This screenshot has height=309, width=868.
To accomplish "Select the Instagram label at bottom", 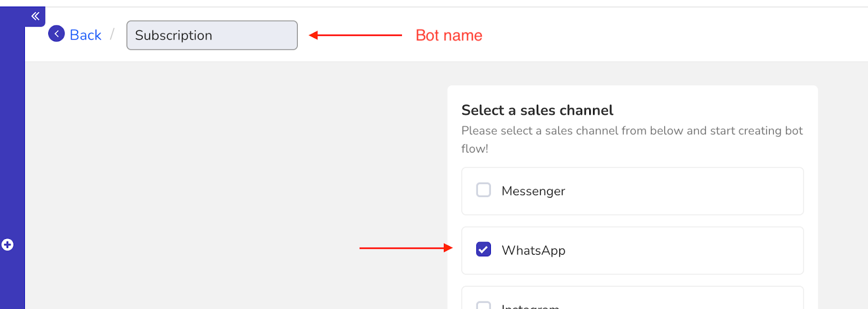I will pyautogui.click(x=531, y=306).
